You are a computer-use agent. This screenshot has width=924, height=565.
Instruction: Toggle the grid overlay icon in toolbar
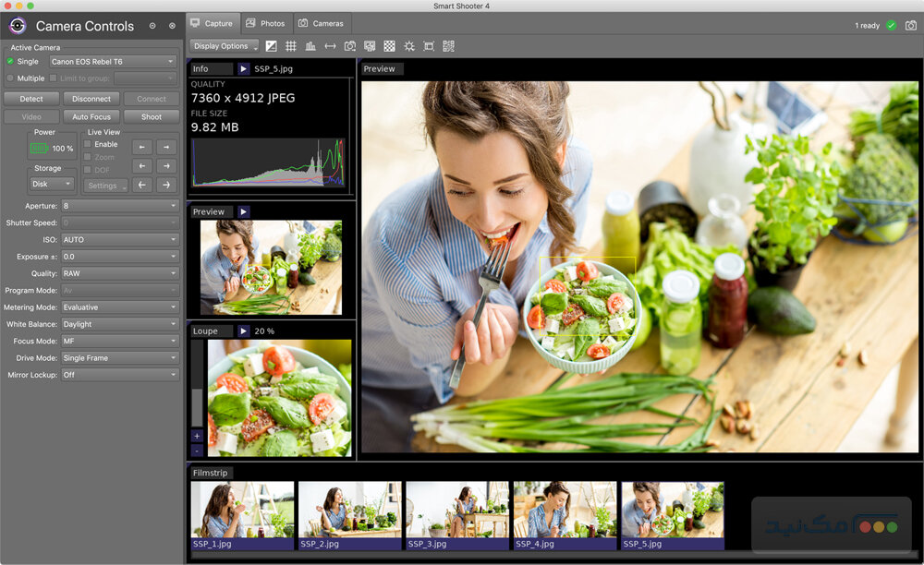pyautogui.click(x=291, y=46)
